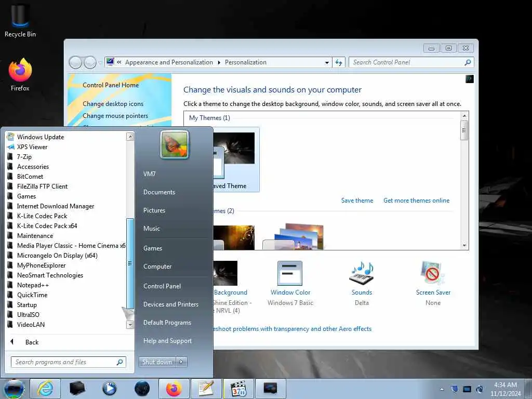Open Devices and Printers
This screenshot has height=399, width=532.
coord(171,304)
